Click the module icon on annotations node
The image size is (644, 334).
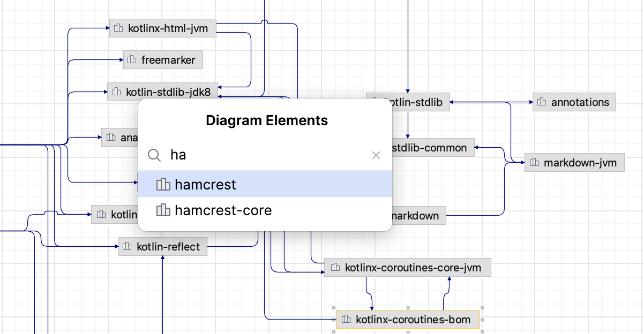pos(542,102)
